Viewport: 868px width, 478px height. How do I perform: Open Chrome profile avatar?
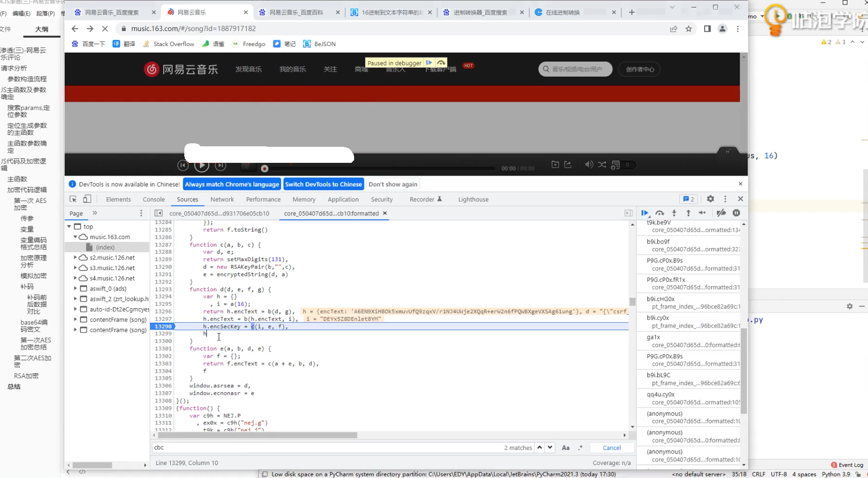[x=722, y=29]
